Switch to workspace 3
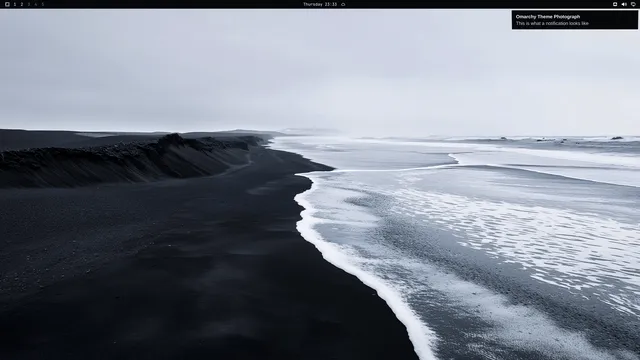640x360 pixels. (x=29, y=4)
